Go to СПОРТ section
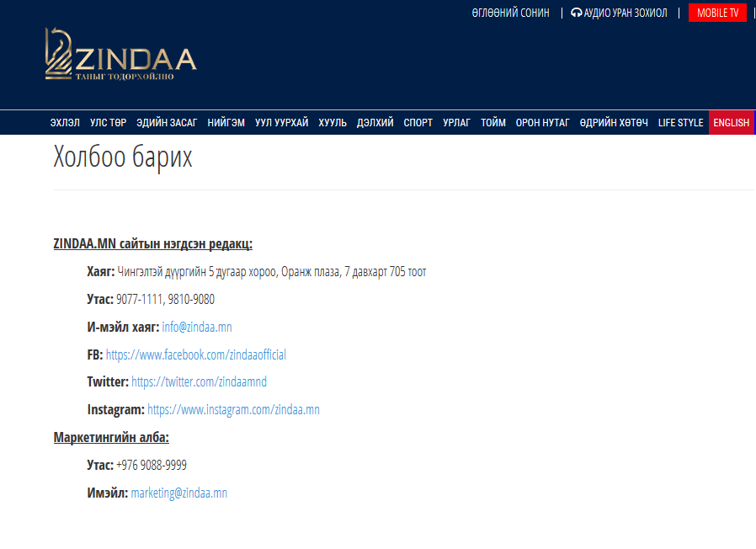This screenshot has height=549, width=756. 418,123
